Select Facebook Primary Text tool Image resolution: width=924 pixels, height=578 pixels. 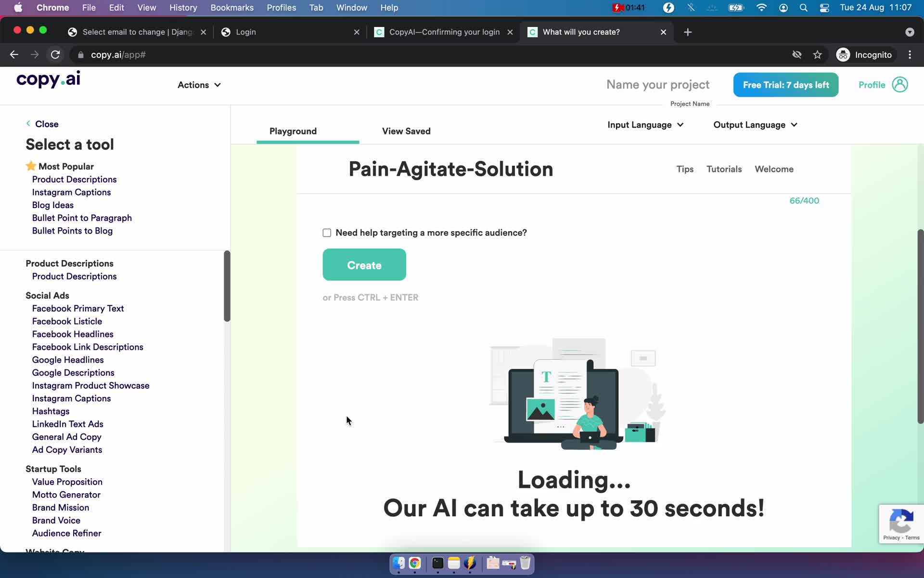(x=78, y=309)
